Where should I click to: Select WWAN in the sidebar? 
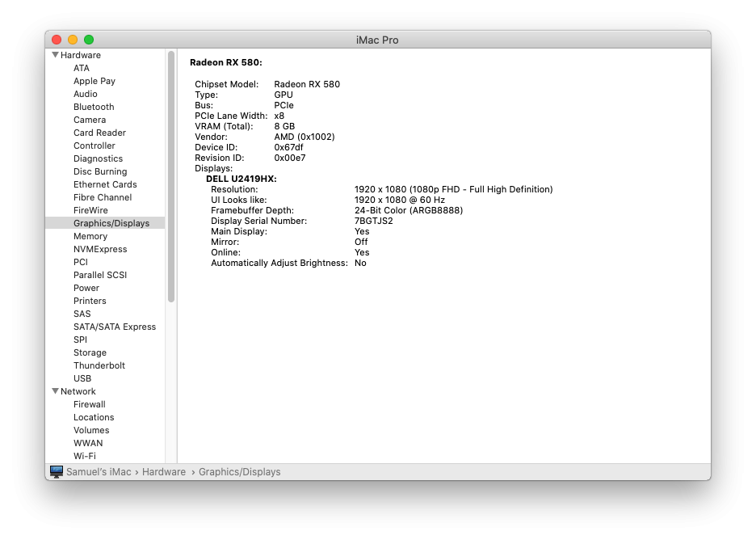point(88,443)
